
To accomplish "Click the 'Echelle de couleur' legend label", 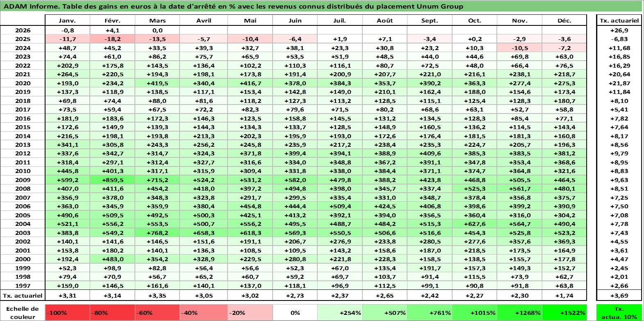I will [x=23, y=312].
